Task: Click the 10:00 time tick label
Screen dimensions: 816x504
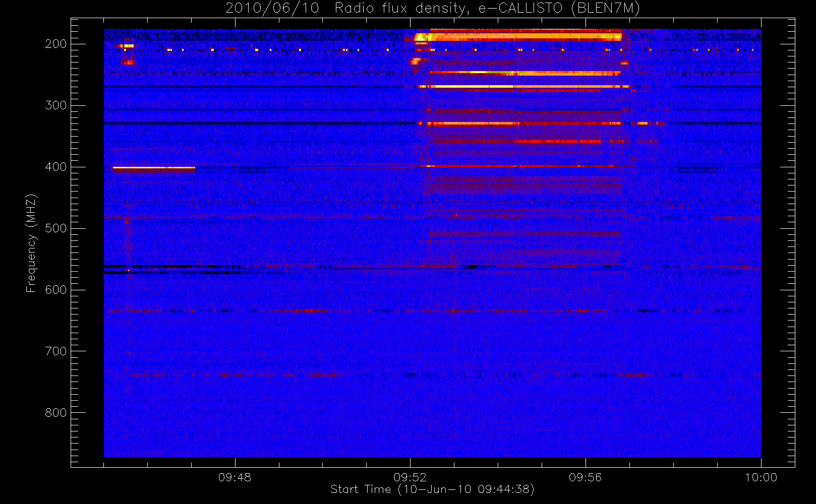Action: tap(761, 477)
